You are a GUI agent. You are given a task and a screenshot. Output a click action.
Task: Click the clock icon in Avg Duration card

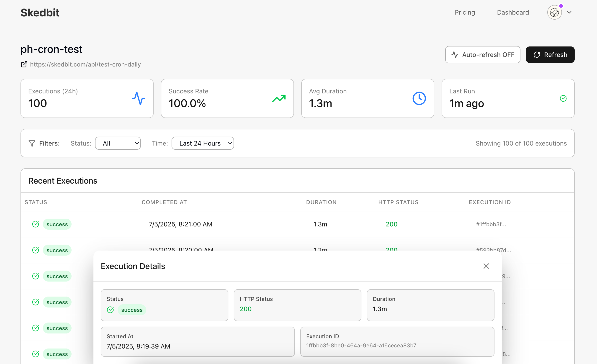(419, 98)
